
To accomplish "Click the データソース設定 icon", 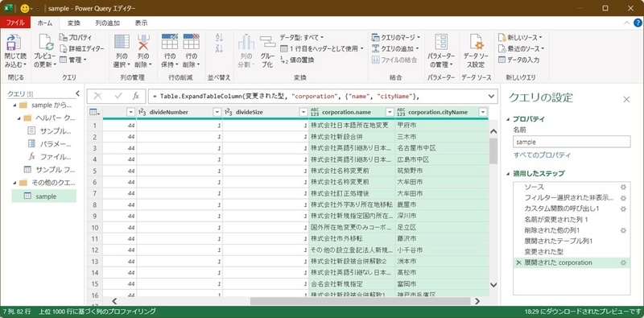I will (476, 42).
